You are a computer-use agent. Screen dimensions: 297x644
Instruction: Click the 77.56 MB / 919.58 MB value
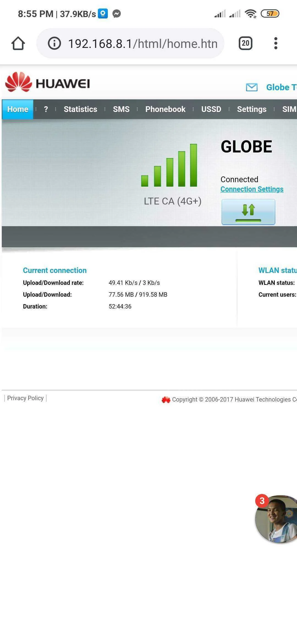pos(138,294)
